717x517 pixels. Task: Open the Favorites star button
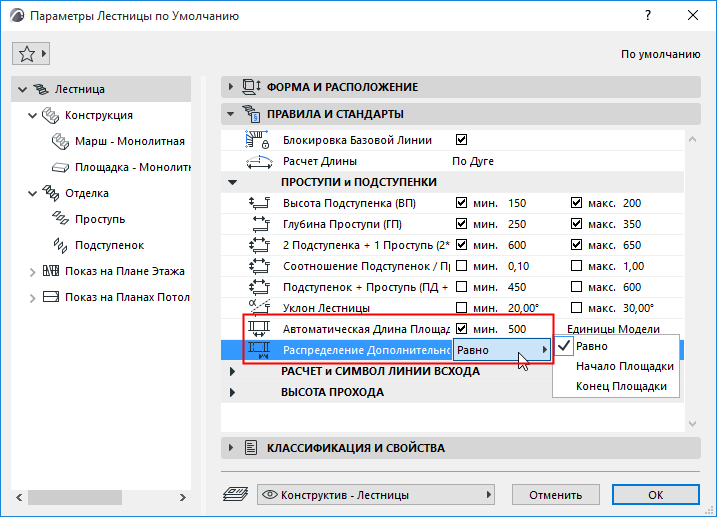[x=31, y=54]
